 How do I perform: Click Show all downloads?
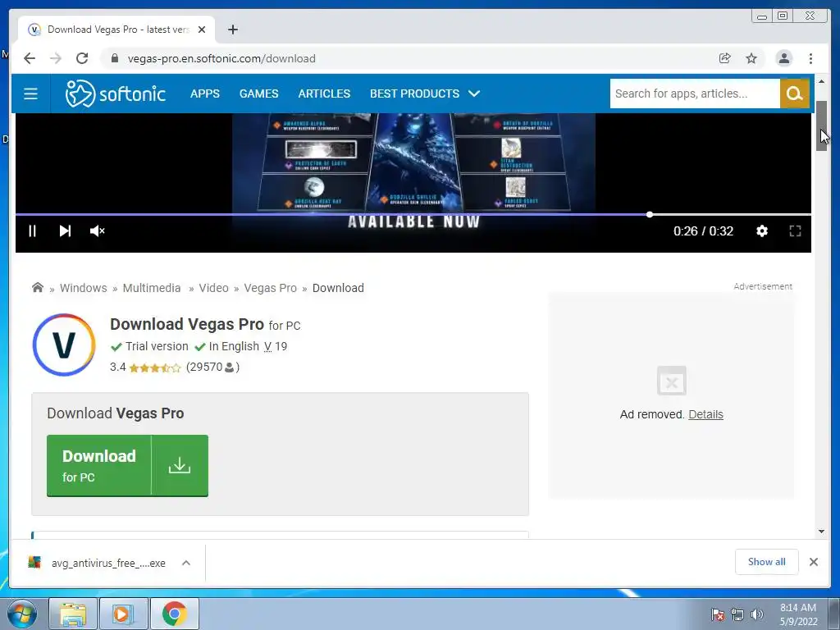(767, 562)
